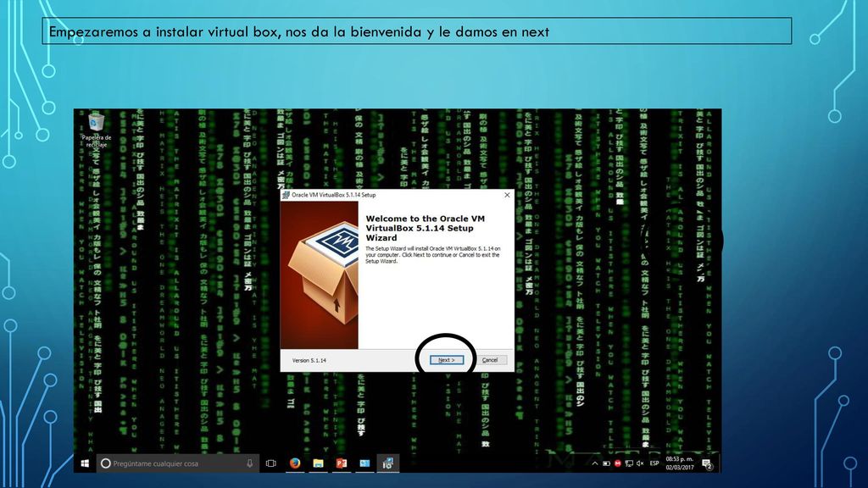Open the red MEGA tray icon
This screenshot has height=488, width=868.
click(x=618, y=463)
